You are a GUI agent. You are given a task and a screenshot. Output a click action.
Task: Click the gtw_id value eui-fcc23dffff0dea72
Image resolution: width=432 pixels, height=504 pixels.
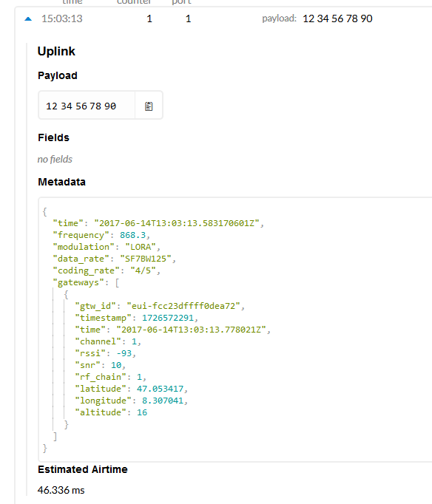tap(183, 306)
